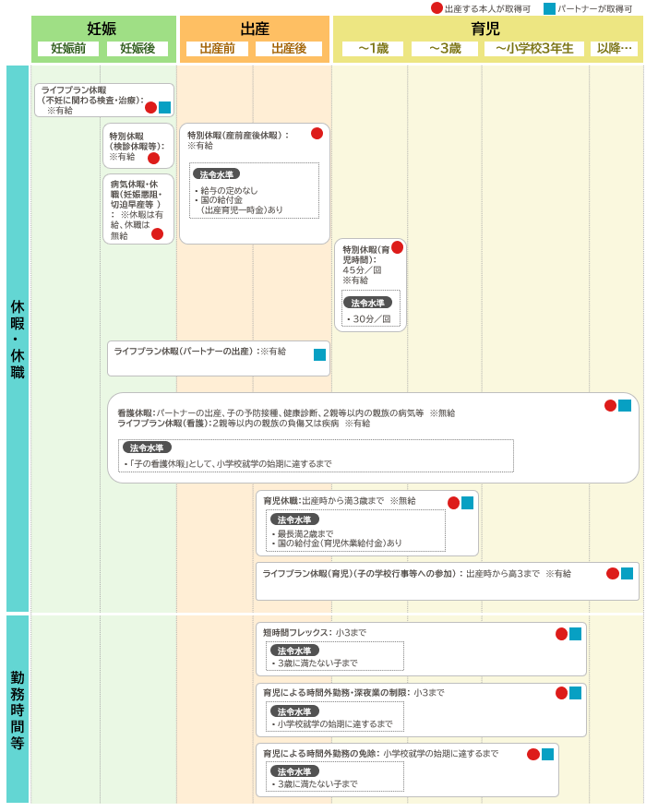646x812 pixels.
Task: Click red circle in 短時間フレックス box
Action: pyautogui.click(x=562, y=635)
